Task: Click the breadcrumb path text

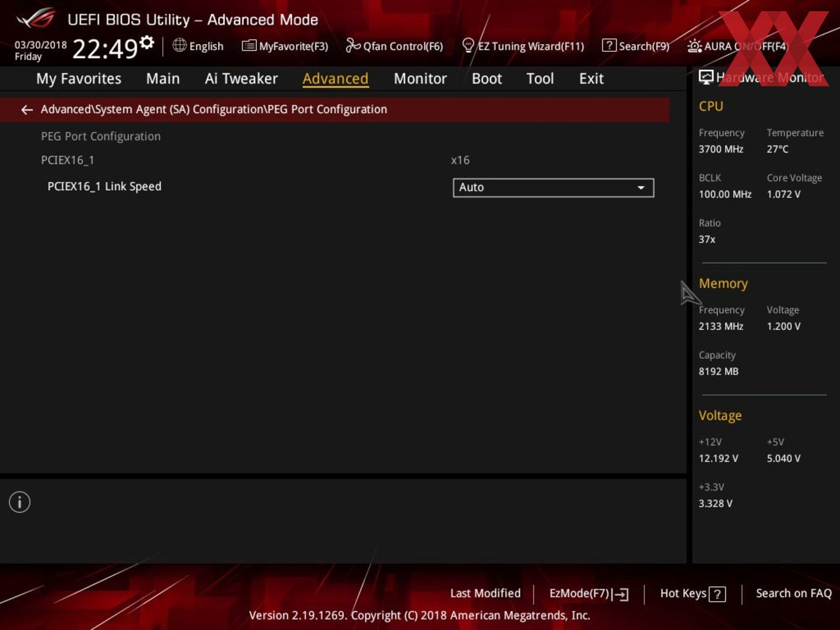Action: pyautogui.click(x=214, y=109)
